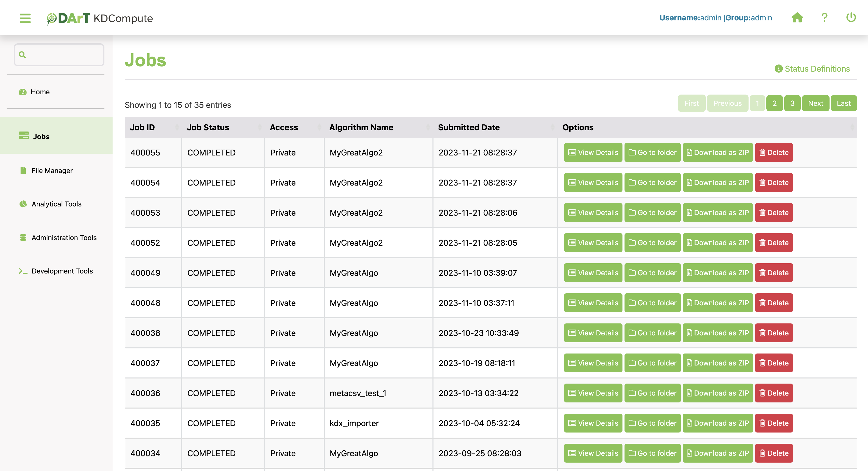Download job 400049 as ZIP
The width and height of the screenshot is (868, 471).
pyautogui.click(x=718, y=273)
